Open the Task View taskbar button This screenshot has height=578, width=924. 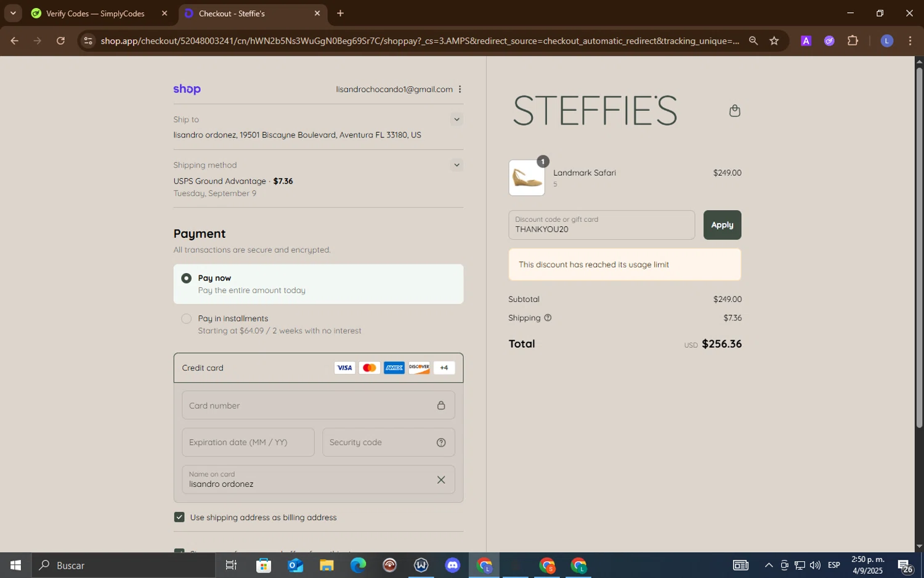tap(231, 565)
